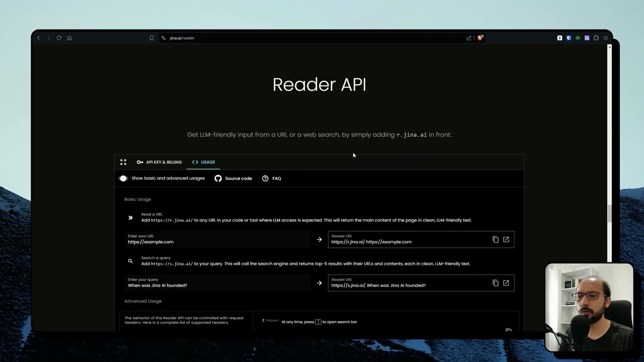Focus the Enter your query input field
Image resolution: width=644 pixels, height=362 pixels.
pos(217,283)
